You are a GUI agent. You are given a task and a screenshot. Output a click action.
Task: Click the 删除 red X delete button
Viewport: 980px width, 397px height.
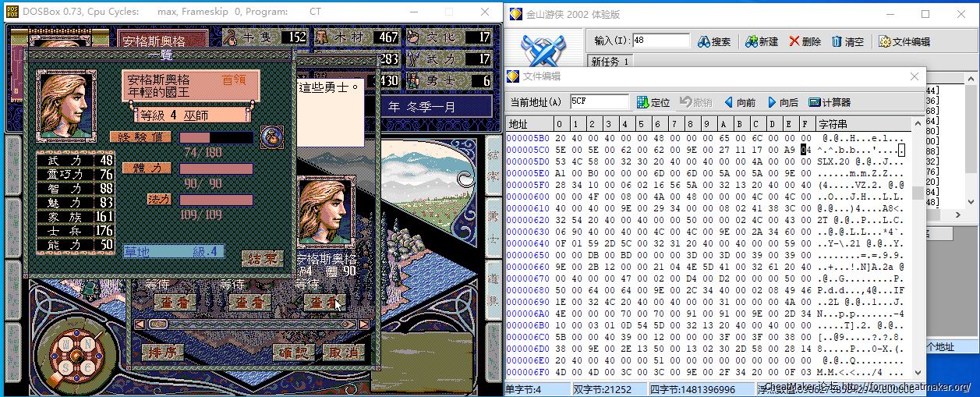805,41
